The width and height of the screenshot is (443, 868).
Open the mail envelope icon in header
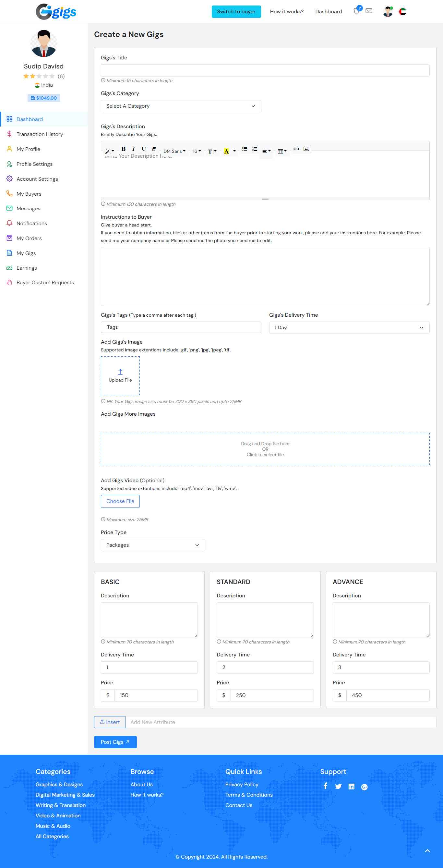pos(369,11)
